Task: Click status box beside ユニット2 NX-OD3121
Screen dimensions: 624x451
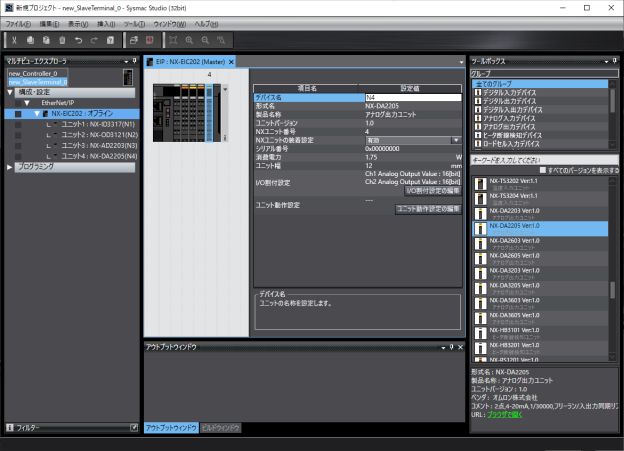Action: point(18,135)
